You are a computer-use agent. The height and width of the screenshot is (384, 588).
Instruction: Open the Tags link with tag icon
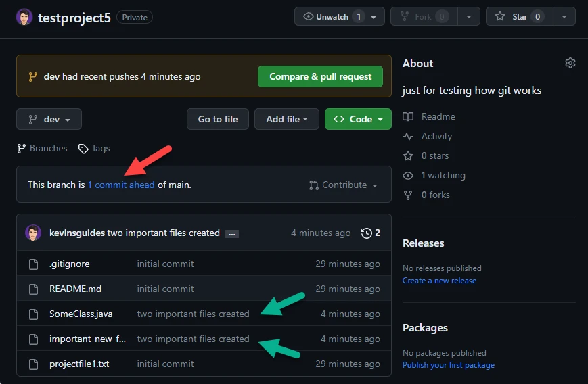(94, 148)
